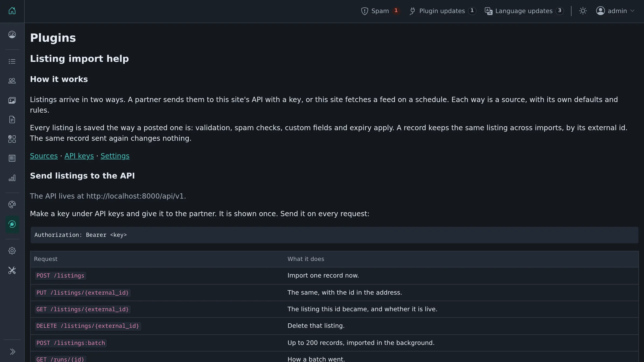Image resolution: width=644 pixels, height=362 pixels.
Task: Open the settings gear icon
Action: point(12,251)
